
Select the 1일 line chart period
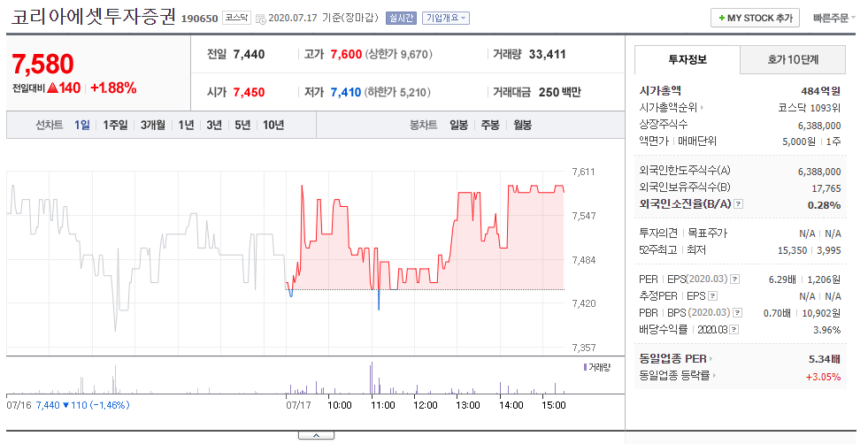tap(82, 125)
